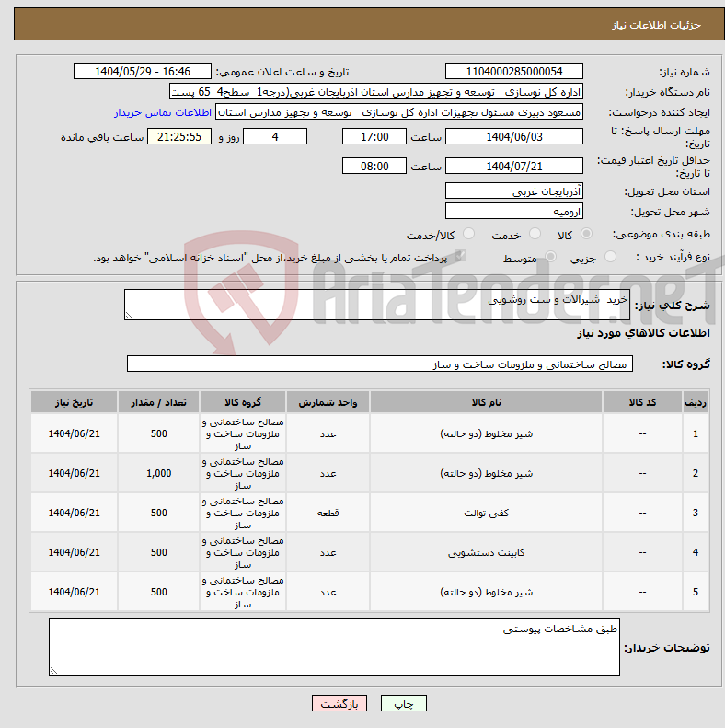The width and height of the screenshot is (725, 728).
Task: Click the buyer organization name field
Action: click(376, 92)
